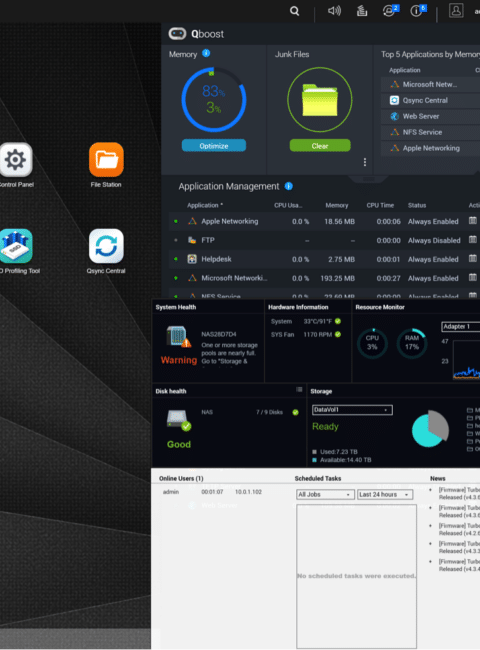Click the Clear junk files button
Viewport: 480px width, 650px height.
pos(320,146)
